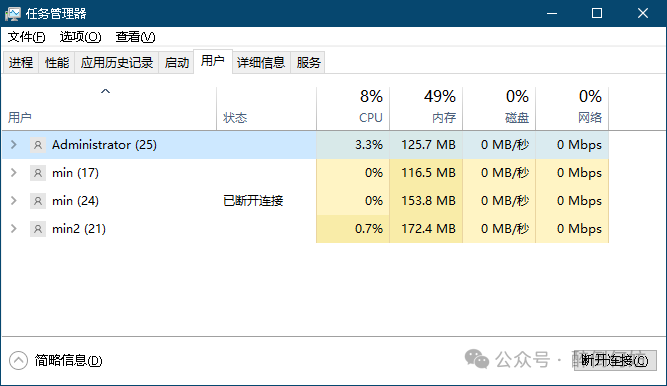Image resolution: width=667 pixels, height=386 pixels.
Task: Click the min2 (21) user avatar icon
Action: pos(38,229)
